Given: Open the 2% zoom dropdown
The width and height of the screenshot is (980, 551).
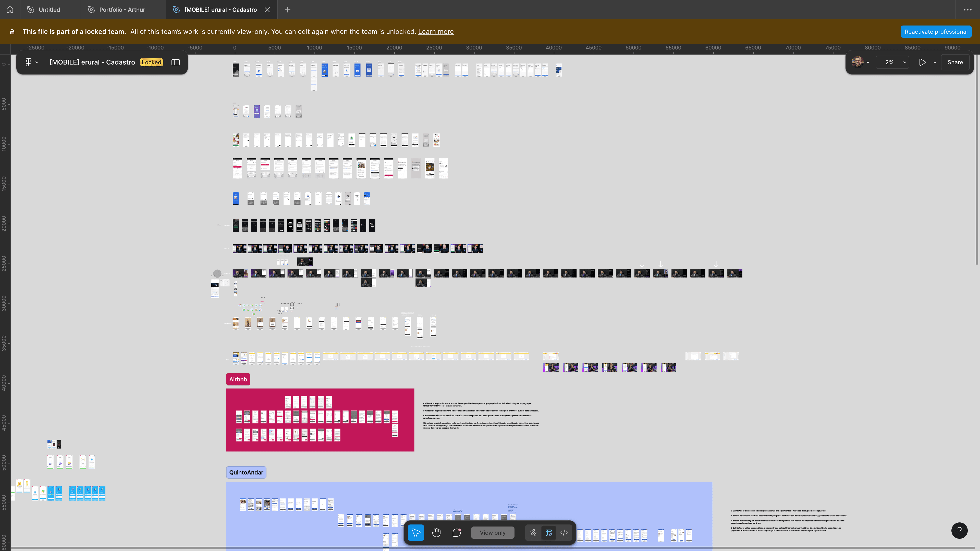Looking at the screenshot, I should pyautogui.click(x=892, y=62).
